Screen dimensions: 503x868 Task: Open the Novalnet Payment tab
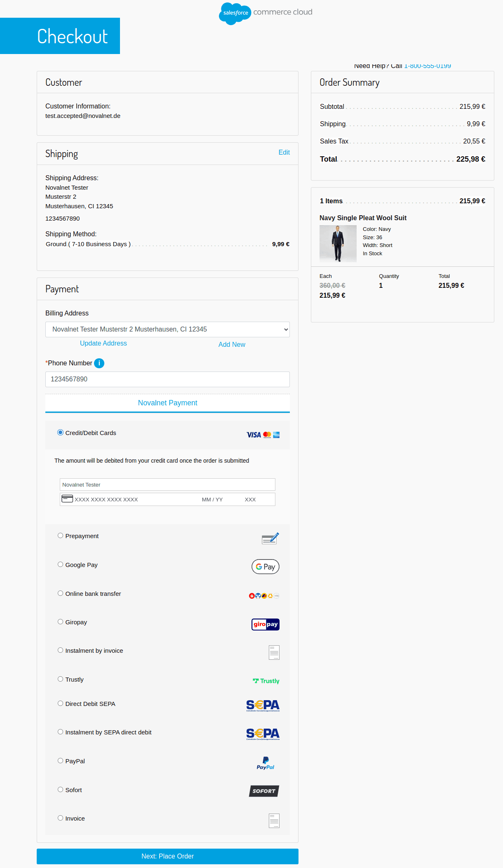click(167, 403)
